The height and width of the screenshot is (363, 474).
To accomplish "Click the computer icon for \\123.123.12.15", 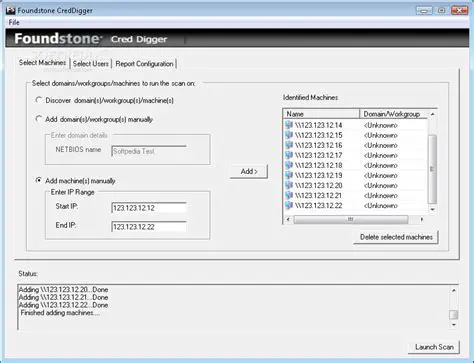I will 289,135.
